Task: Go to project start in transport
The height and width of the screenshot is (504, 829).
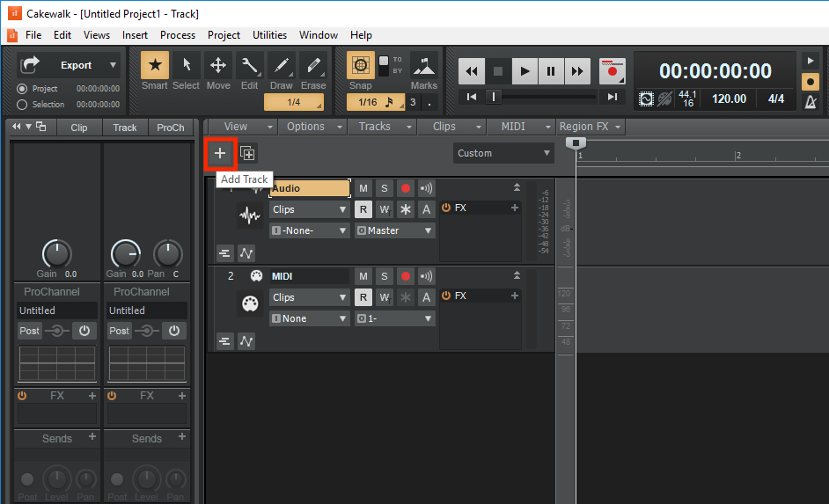Action: tap(472, 97)
